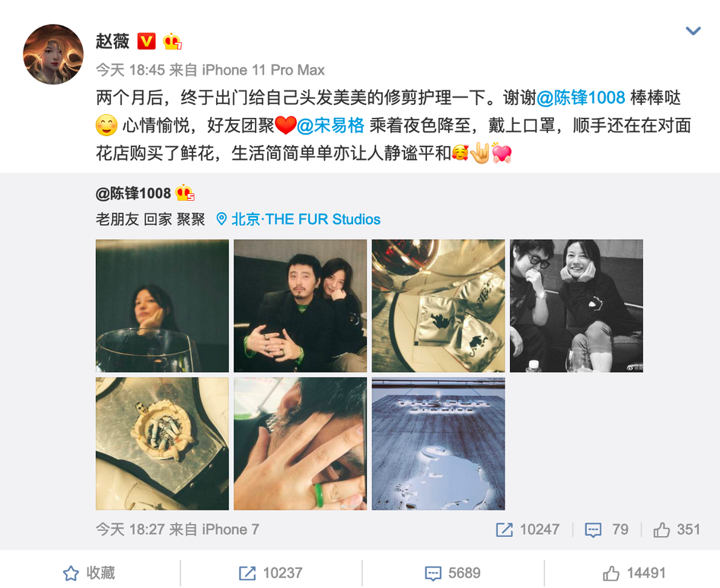This screenshot has width=720, height=588.
Task: Open the ashtray photo thumbnail
Action: pos(162,444)
